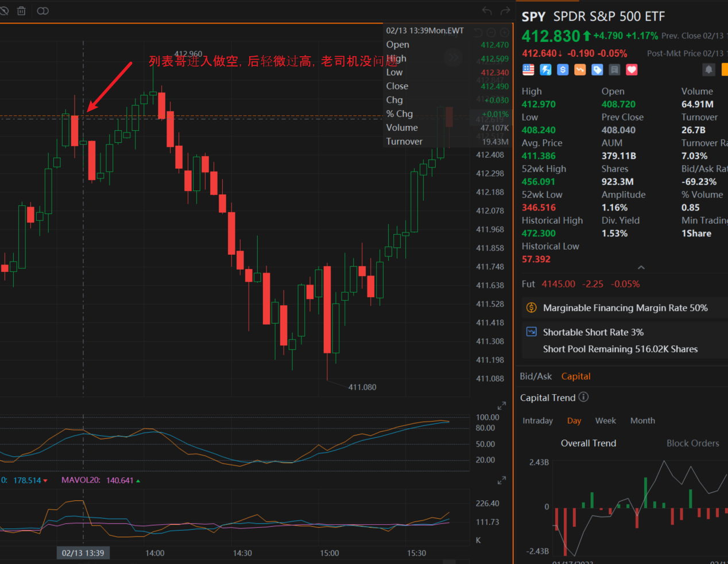Click the Marginable Financing Margin Rate 50% row
The width and height of the screenshot is (728, 564).
tap(625, 308)
